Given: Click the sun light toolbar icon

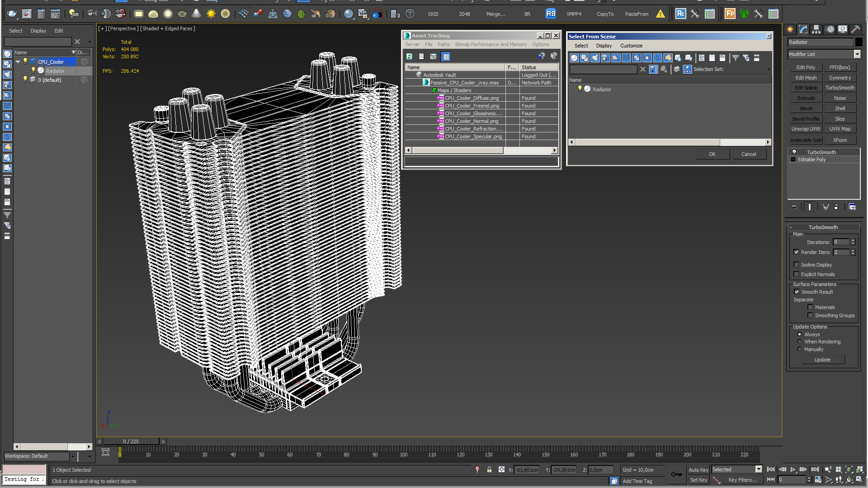Looking at the screenshot, I should coord(211,14).
